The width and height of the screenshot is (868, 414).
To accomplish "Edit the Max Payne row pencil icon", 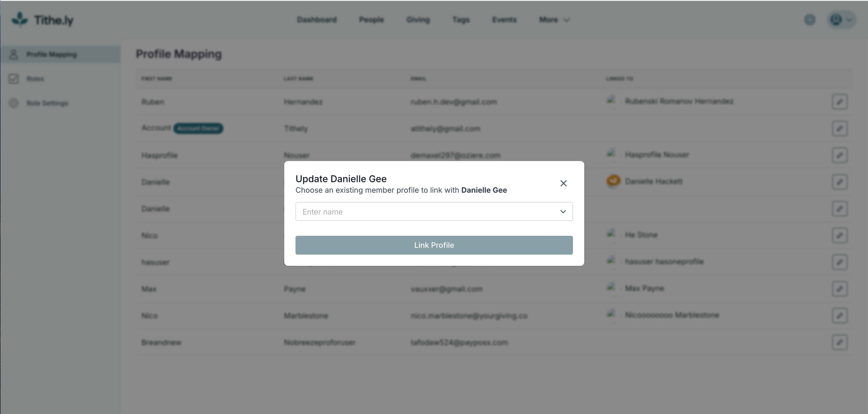I will (839, 289).
